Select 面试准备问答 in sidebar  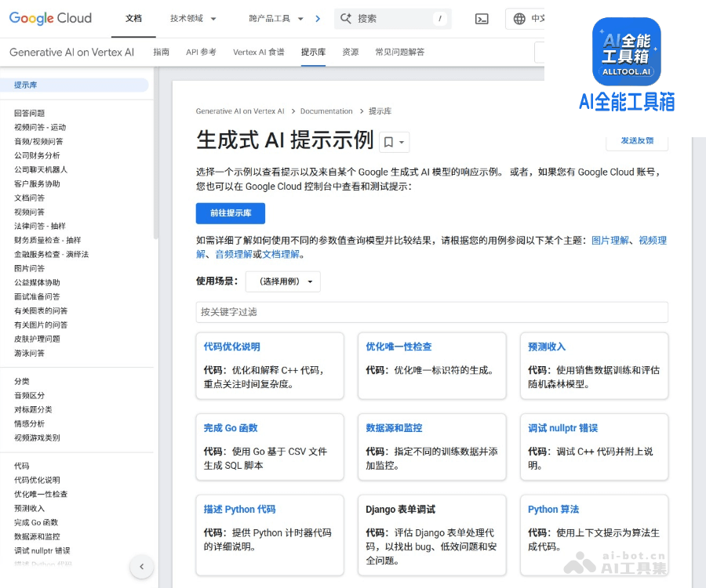click(37, 296)
